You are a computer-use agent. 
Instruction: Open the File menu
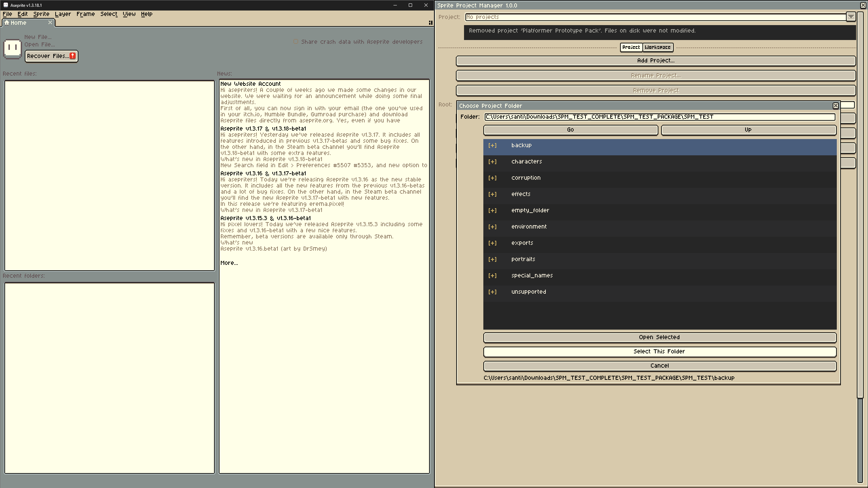pyautogui.click(x=7, y=14)
